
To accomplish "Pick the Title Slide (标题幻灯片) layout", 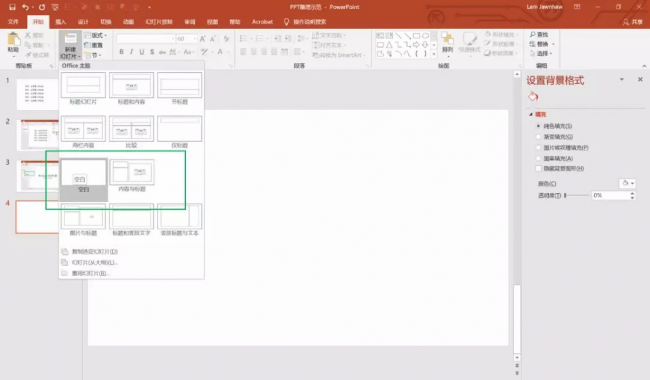I will [x=83, y=88].
